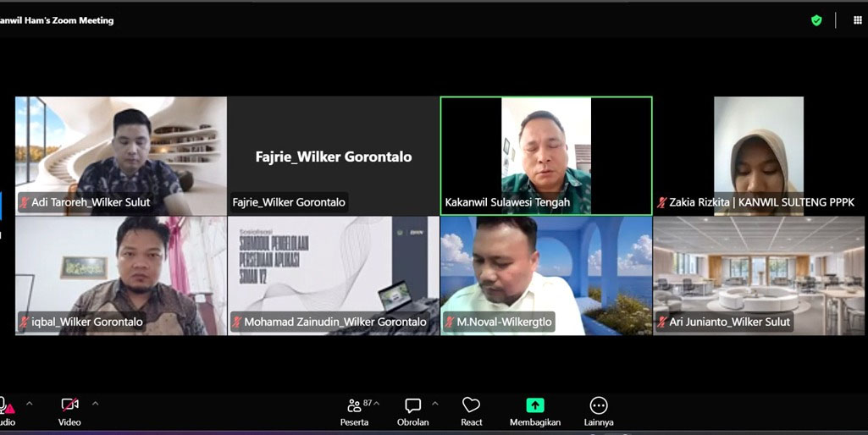Select Adi Taroreh_Wilker Sulut video tile
Image resolution: width=868 pixels, height=435 pixels.
[121, 156]
